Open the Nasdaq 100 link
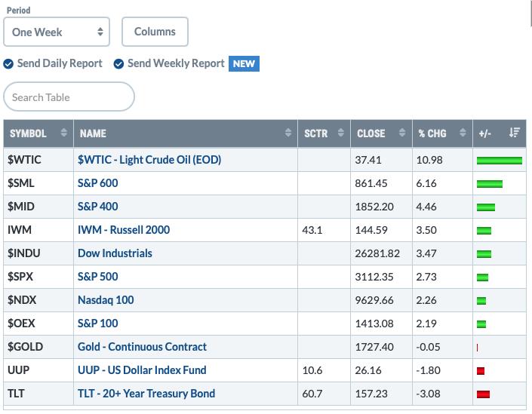532x414 pixels. (x=106, y=300)
